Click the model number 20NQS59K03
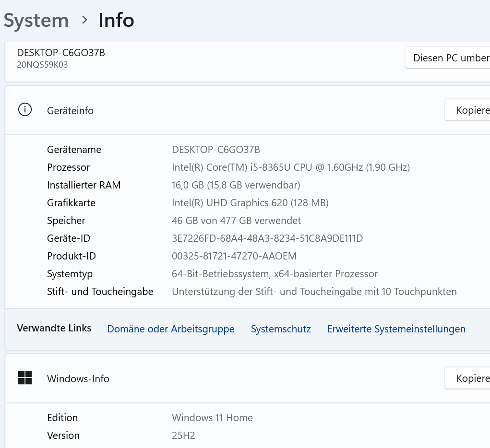The image size is (490, 448). (x=42, y=65)
